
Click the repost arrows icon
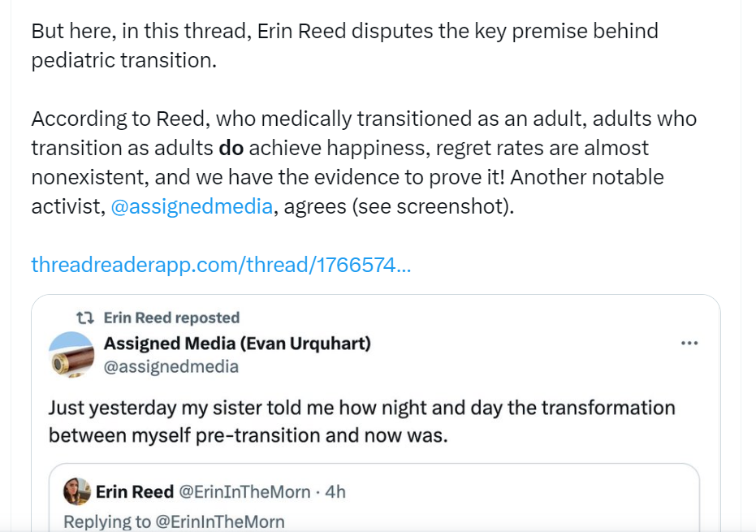click(x=84, y=318)
